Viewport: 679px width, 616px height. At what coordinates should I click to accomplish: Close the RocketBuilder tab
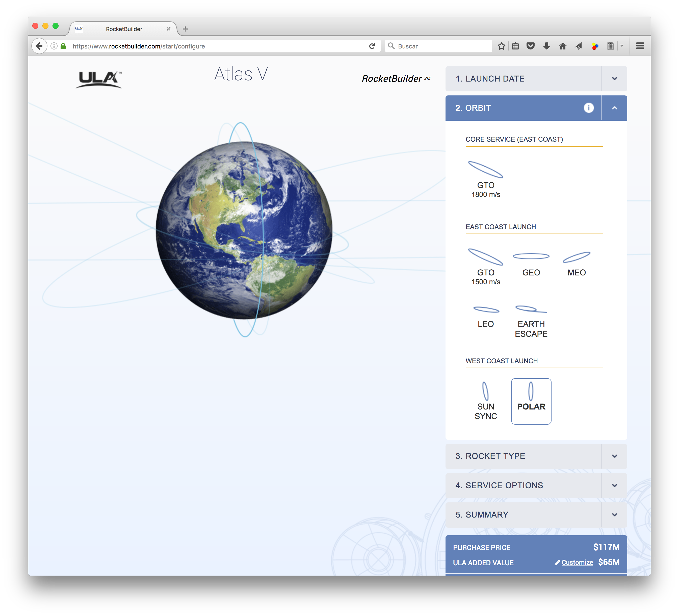pyautogui.click(x=168, y=29)
